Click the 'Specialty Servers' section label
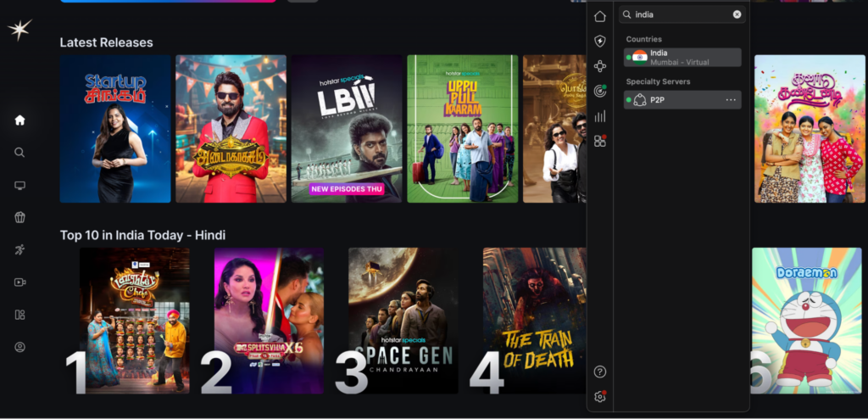Image resolution: width=868 pixels, height=419 pixels. [658, 81]
